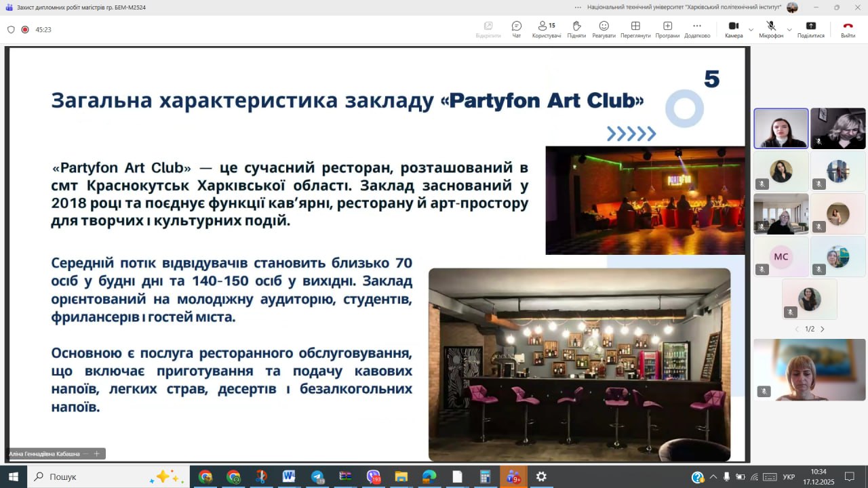
Task: Open the Реагувати reactions menu
Action: 604,29
